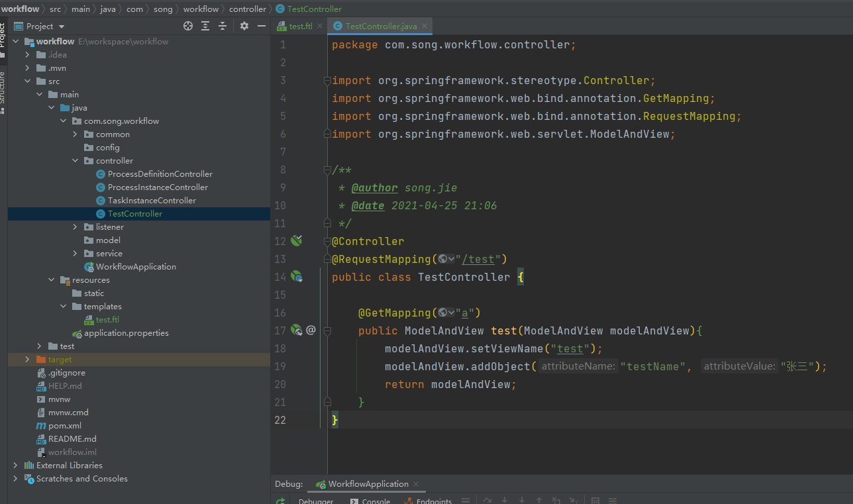
Task: Toggle code folding on line 17 method
Action: click(326, 330)
